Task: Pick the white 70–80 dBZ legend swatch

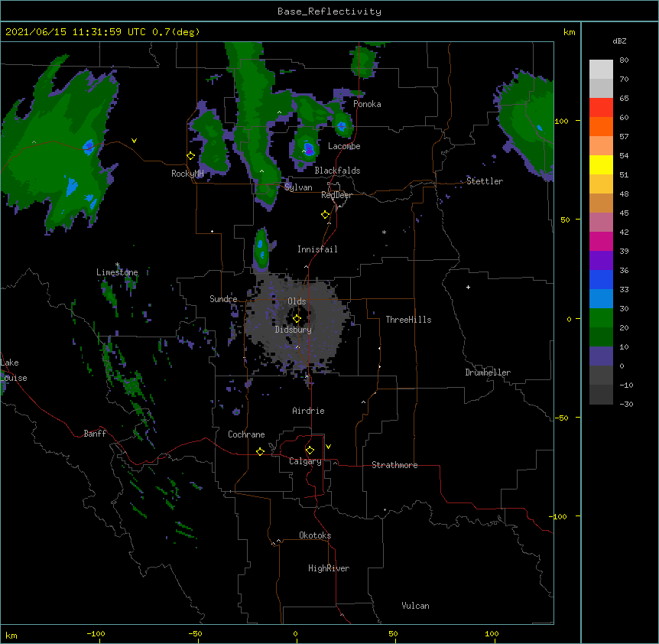Action: (x=601, y=70)
